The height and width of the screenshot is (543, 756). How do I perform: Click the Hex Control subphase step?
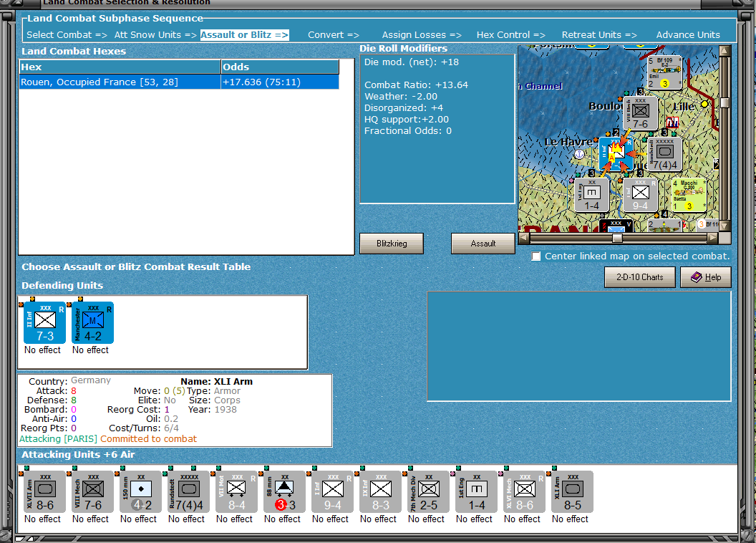point(511,34)
